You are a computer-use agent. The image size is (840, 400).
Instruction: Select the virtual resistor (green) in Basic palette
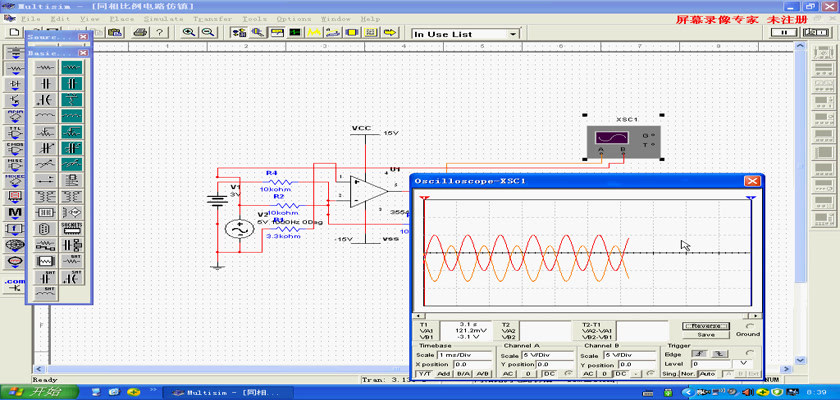click(72, 67)
